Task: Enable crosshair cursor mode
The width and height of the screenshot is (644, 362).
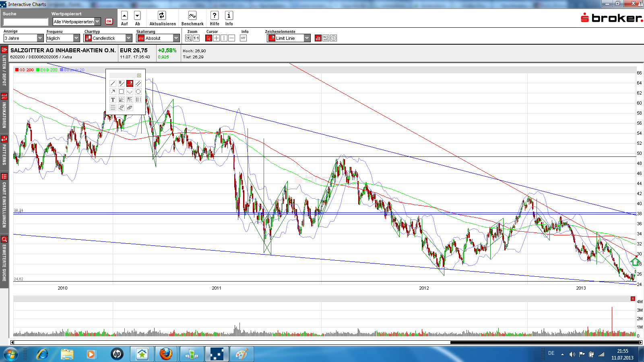Action: click(216, 38)
